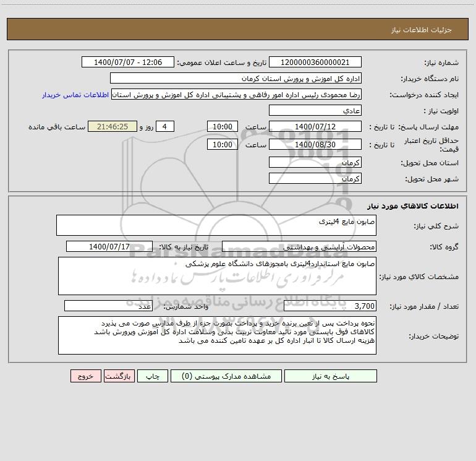Viewport: 476px width, 461px height.
Task: Click the request creator field رضا محمودی
Action: point(237,95)
